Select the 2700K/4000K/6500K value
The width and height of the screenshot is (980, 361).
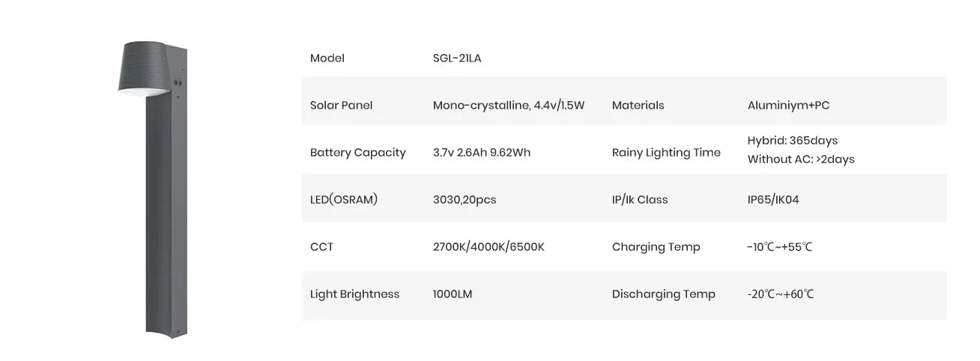(489, 247)
